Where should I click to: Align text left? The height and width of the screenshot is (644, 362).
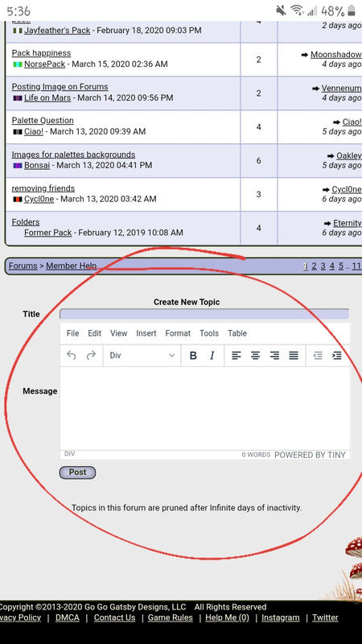pyautogui.click(x=236, y=356)
